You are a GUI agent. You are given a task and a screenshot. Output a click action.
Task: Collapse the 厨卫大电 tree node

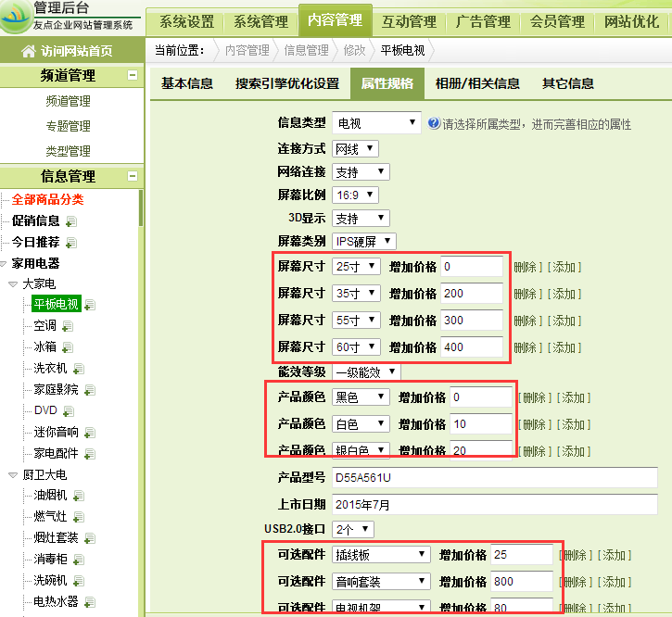tap(13, 475)
